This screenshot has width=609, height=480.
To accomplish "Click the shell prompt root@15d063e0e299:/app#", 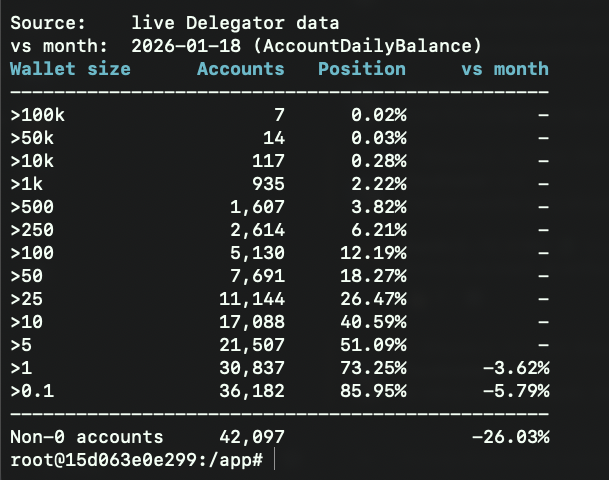I will pos(137,460).
